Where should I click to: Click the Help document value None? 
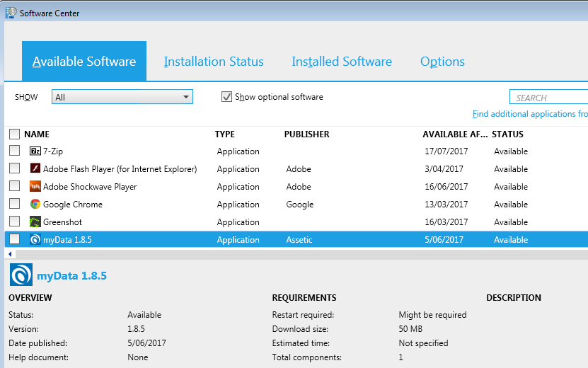[x=138, y=357]
